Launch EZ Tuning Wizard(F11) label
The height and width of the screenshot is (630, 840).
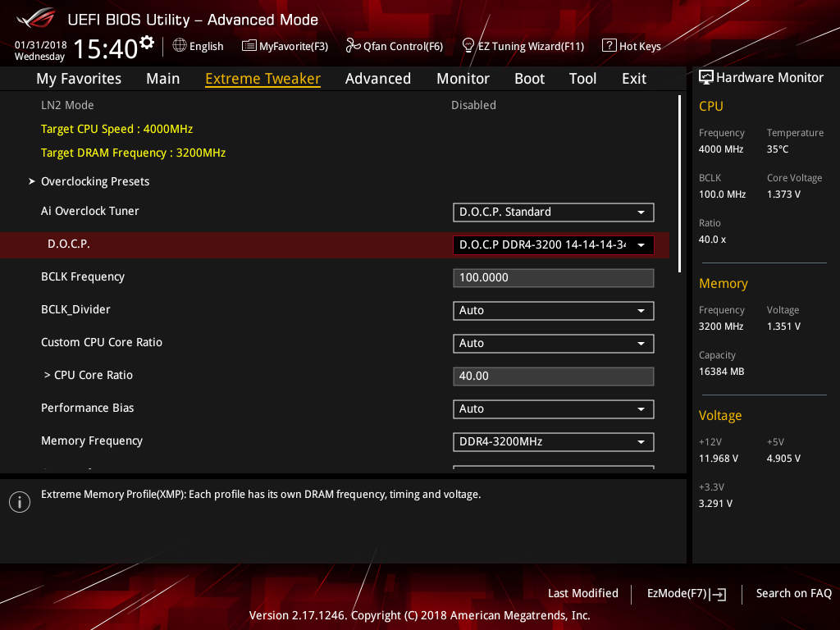click(531, 47)
